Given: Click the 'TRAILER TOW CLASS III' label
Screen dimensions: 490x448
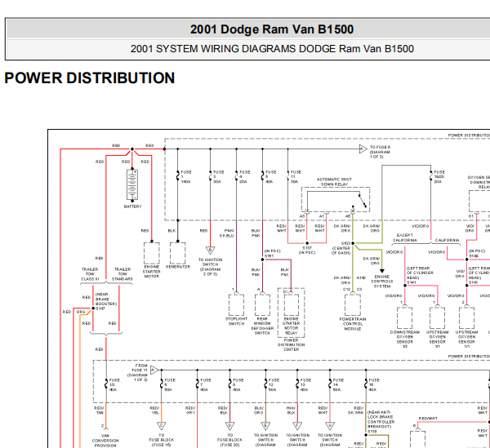Looking at the screenshot, I should click(x=90, y=274).
